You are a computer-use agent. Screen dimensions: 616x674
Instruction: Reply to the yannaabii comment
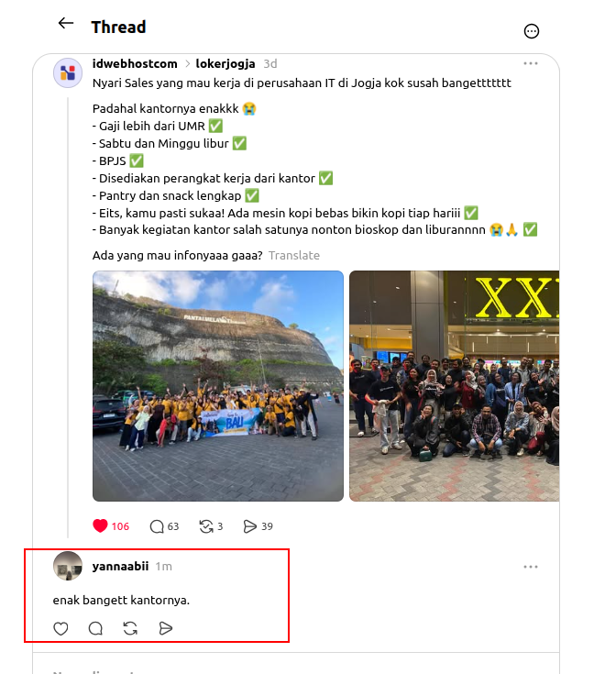(x=95, y=628)
